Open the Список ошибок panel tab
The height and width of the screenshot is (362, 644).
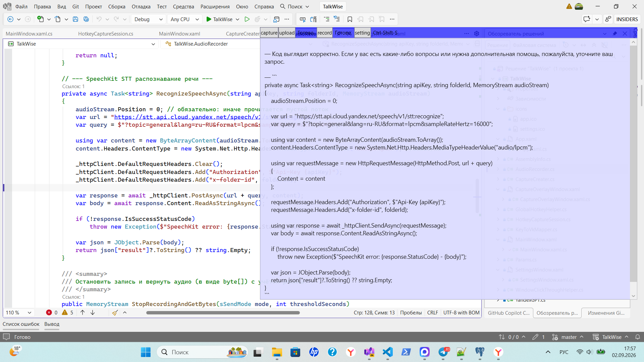coord(21,324)
